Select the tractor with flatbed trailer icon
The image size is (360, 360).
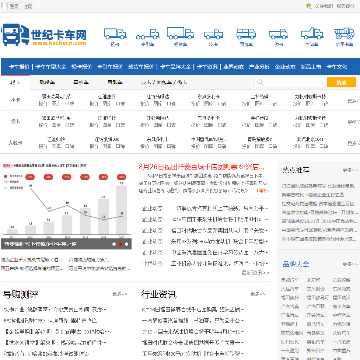click(x=147, y=36)
